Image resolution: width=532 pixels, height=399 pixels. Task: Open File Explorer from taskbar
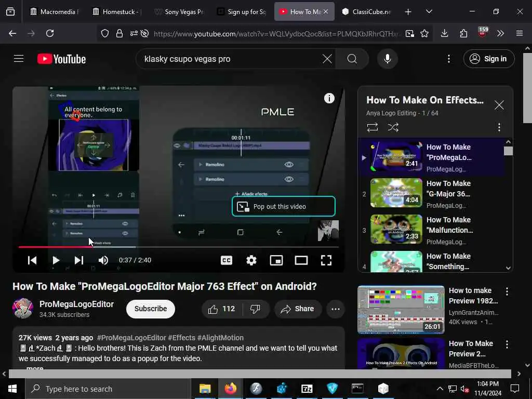205,389
